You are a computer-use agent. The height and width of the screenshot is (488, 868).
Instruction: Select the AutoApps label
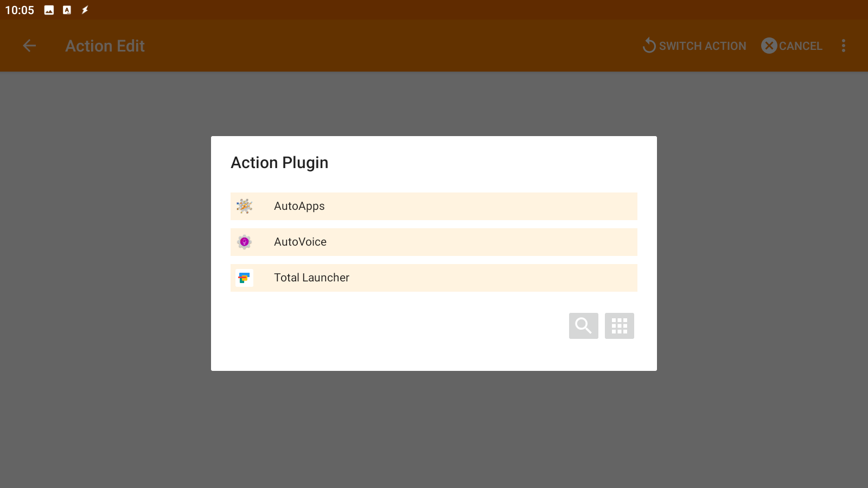pos(299,206)
